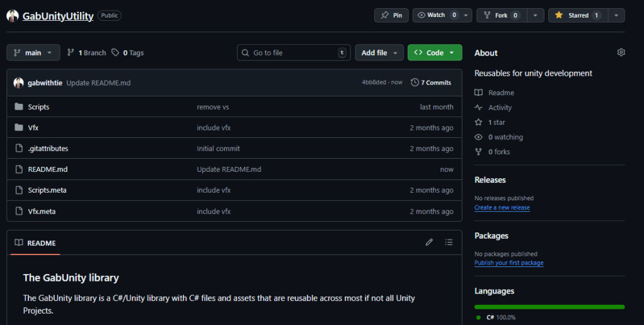Viewport: 644px width, 325px height.
Task: Click the pencil icon to edit README
Action: pos(429,242)
